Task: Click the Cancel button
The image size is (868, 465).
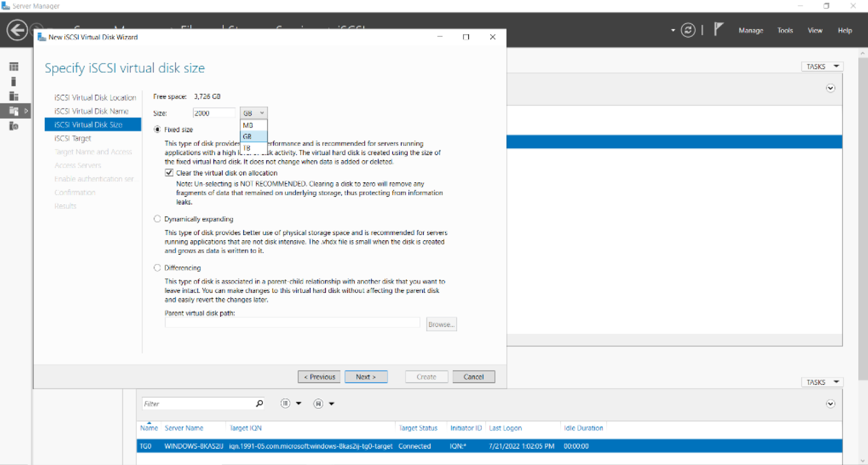Action: 473,377
